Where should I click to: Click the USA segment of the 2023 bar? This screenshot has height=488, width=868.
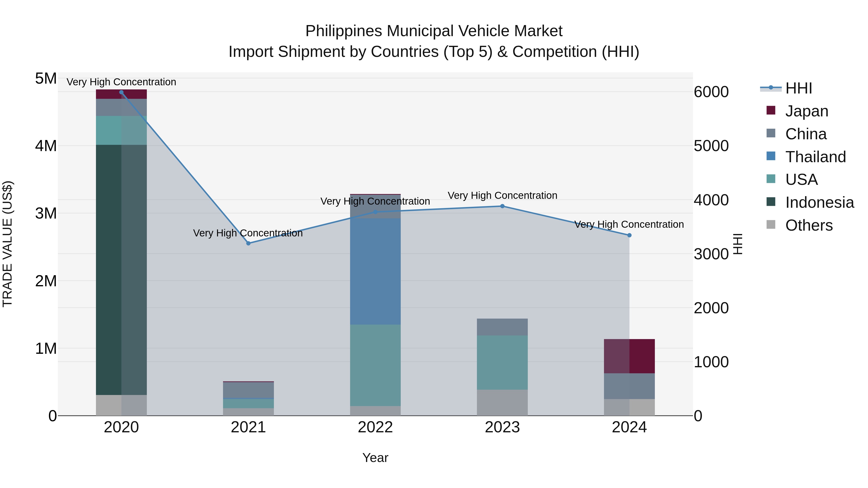click(x=502, y=363)
